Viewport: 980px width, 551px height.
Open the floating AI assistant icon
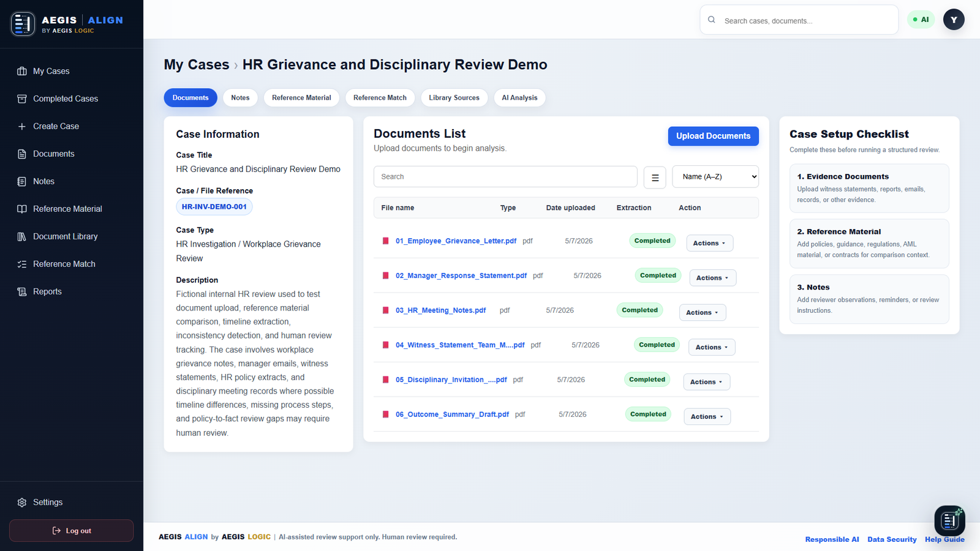coord(949,520)
